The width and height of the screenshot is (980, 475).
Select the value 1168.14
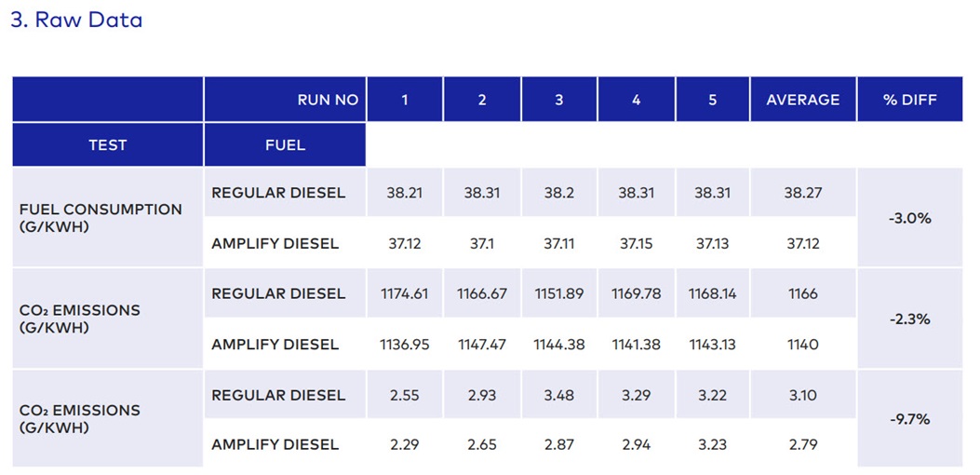(713, 292)
